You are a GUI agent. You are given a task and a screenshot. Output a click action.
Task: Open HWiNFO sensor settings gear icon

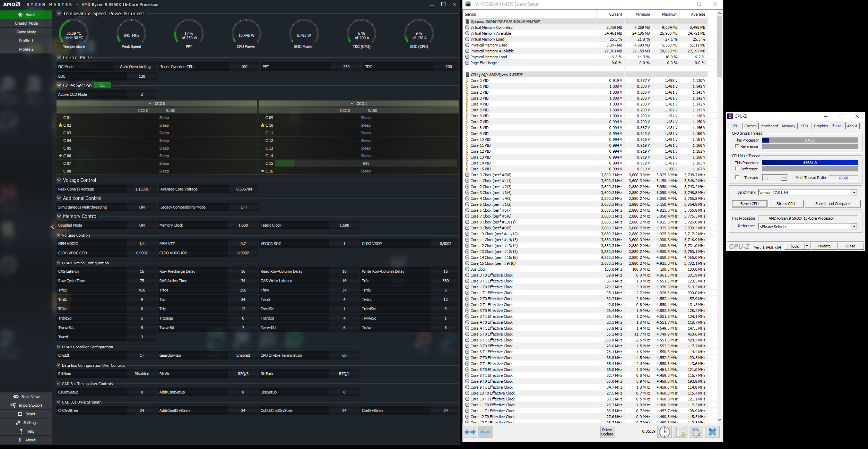(x=696, y=432)
